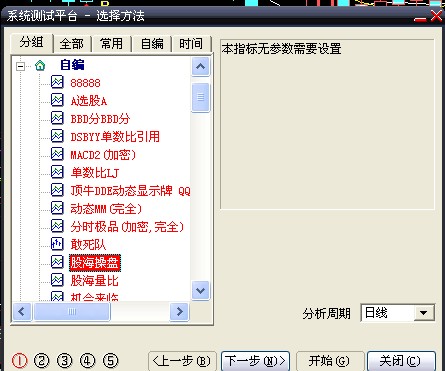The width and height of the screenshot is (445, 371).
Task: Close dialog with the red X
Action: pos(436,16)
